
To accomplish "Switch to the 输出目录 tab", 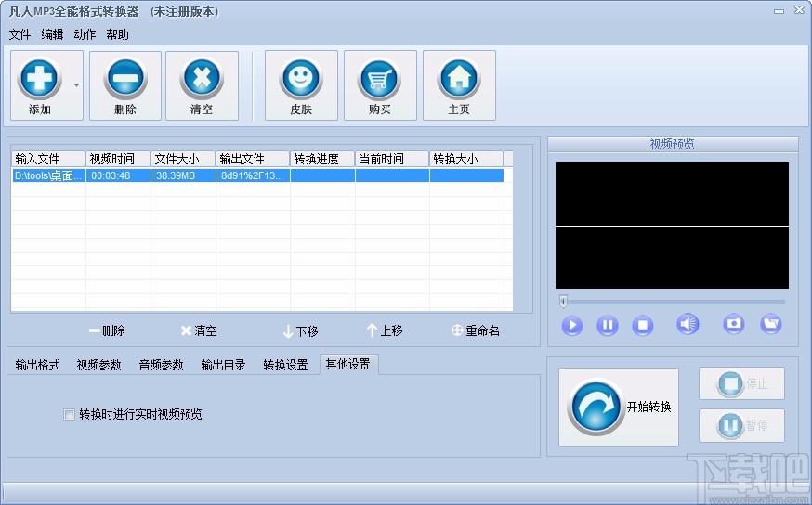I will [x=223, y=365].
